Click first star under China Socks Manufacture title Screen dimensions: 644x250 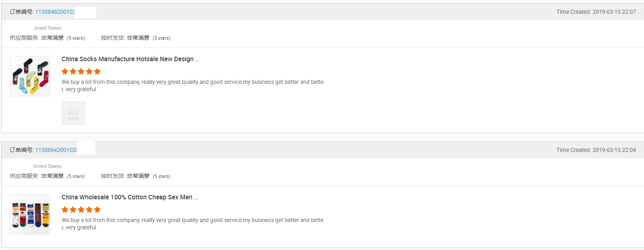(x=65, y=72)
